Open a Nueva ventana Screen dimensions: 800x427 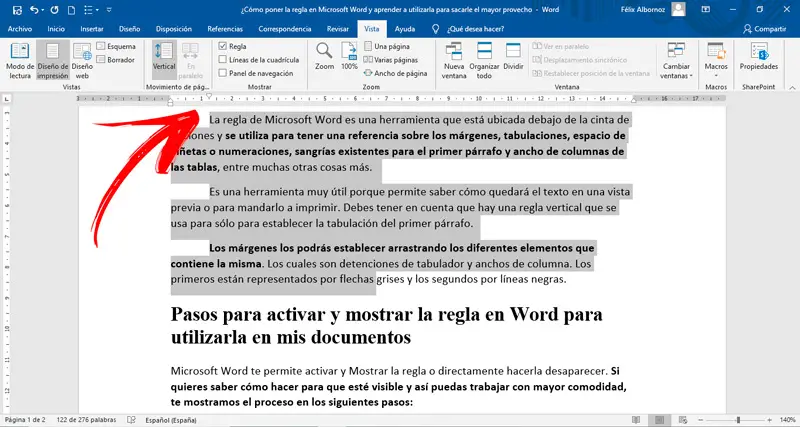(x=454, y=61)
